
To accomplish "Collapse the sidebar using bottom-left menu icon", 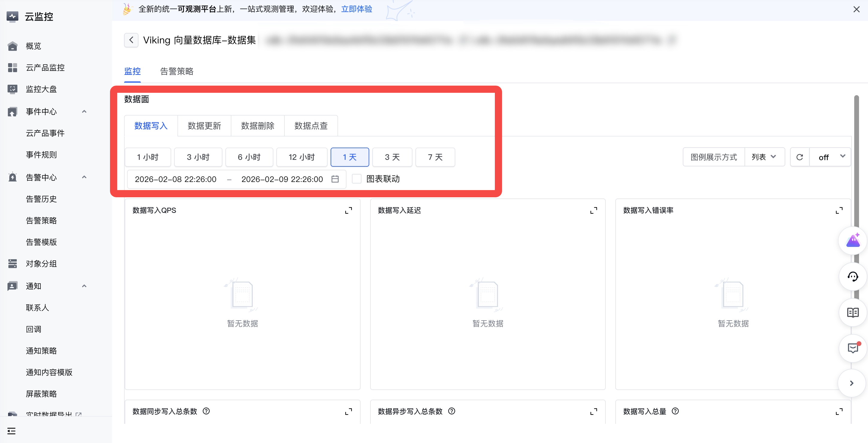I will click(x=11, y=431).
